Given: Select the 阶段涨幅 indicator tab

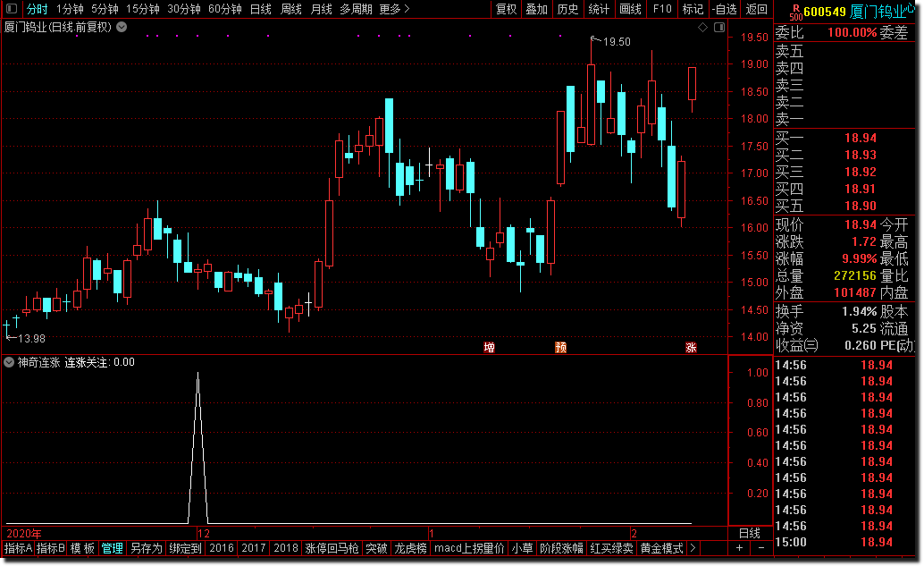Looking at the screenshot, I should pyautogui.click(x=561, y=548).
